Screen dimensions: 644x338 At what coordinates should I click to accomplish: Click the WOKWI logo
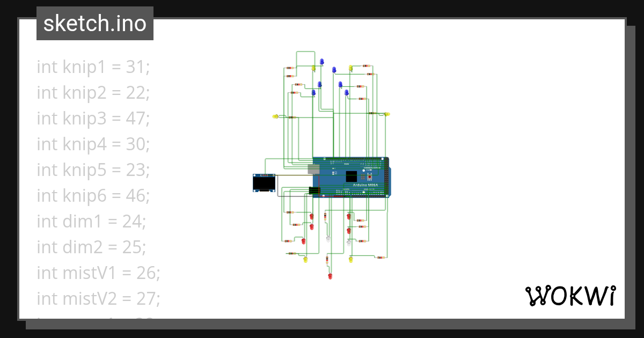tap(572, 296)
